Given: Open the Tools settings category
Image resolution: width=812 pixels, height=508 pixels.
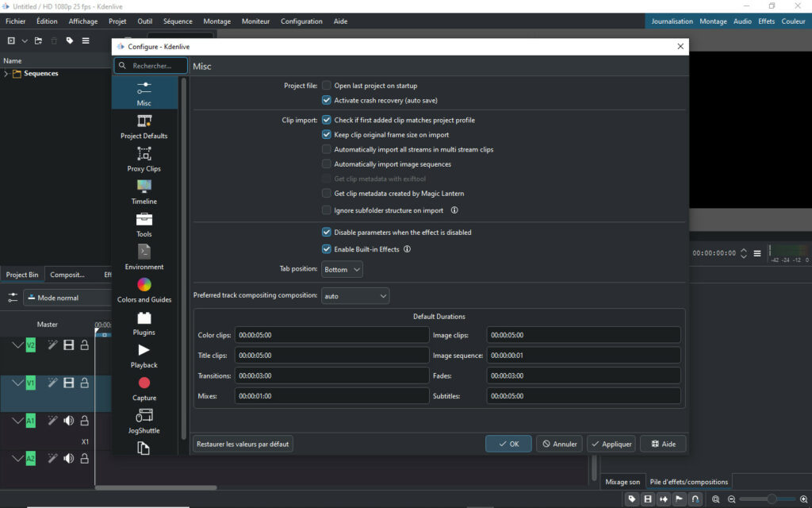Looking at the screenshot, I should click(x=144, y=225).
